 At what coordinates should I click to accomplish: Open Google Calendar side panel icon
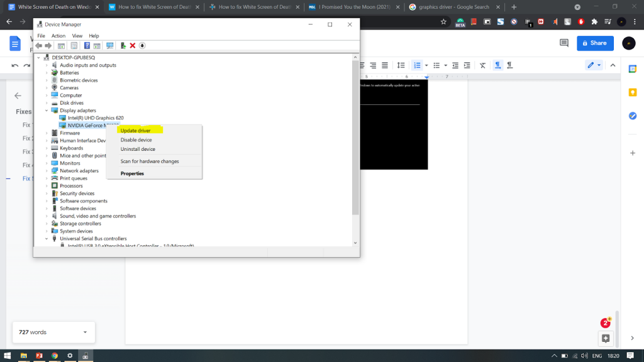click(633, 69)
